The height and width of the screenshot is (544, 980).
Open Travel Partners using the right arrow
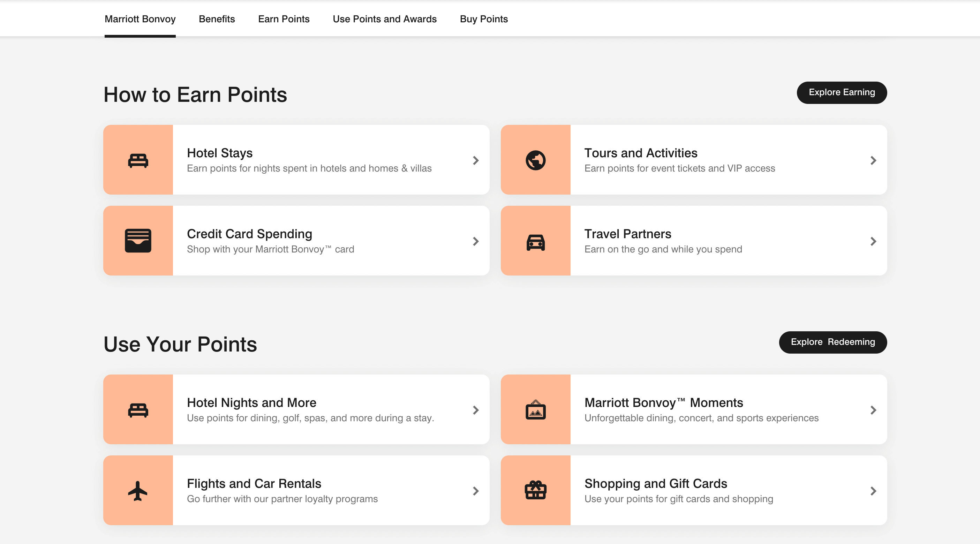(x=873, y=241)
